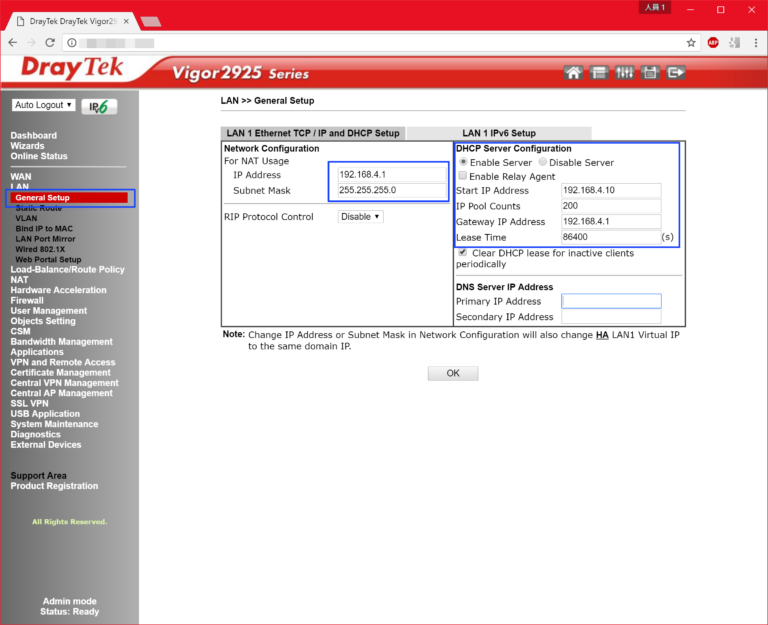Switch to LAN 1 IPv6 Setup tab

[499, 133]
